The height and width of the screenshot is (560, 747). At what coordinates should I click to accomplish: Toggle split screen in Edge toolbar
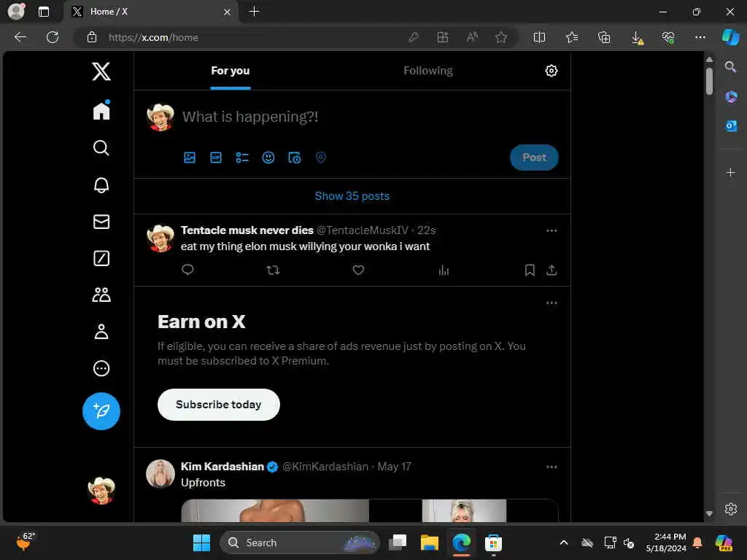coord(539,37)
